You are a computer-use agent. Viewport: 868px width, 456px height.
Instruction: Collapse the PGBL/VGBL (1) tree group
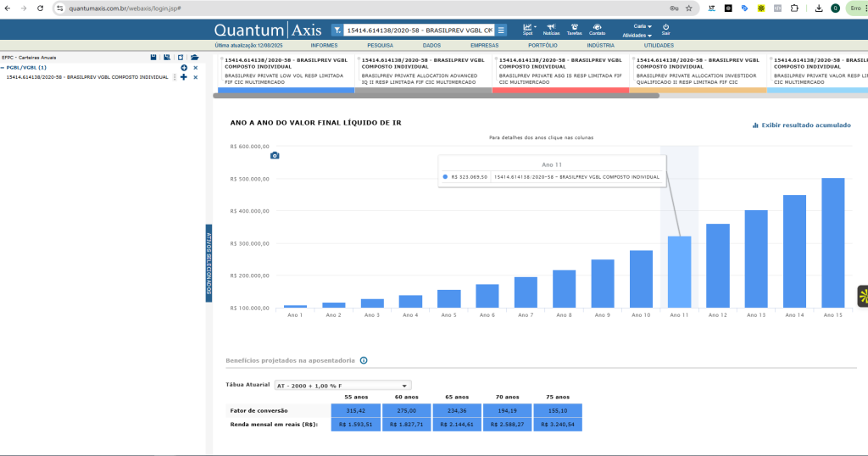3,67
